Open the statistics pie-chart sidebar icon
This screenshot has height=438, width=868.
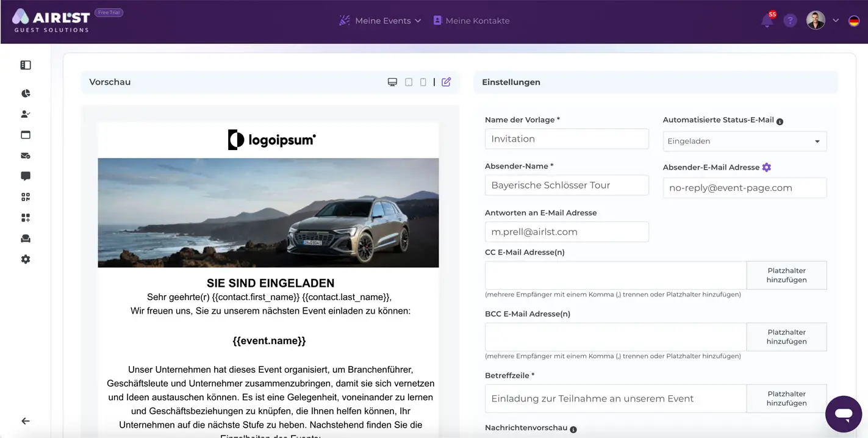click(26, 93)
